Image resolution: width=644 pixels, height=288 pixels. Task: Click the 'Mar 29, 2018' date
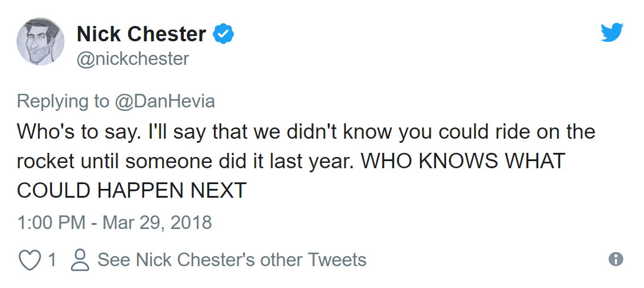157,222
